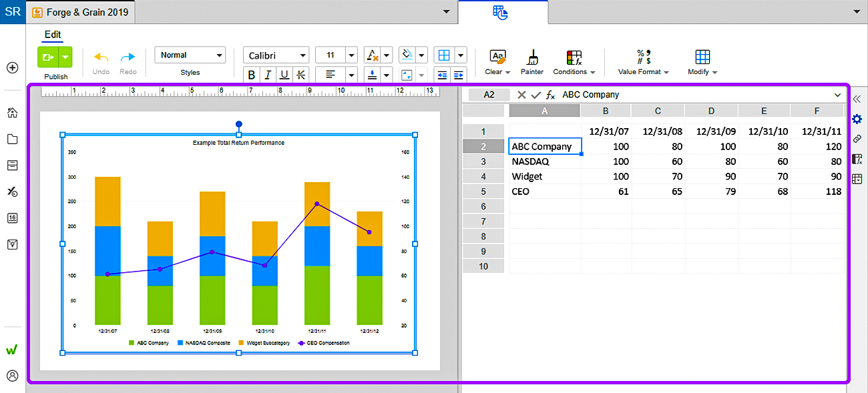868x393 pixels.
Task: Select row header 5
Action: coord(483,191)
